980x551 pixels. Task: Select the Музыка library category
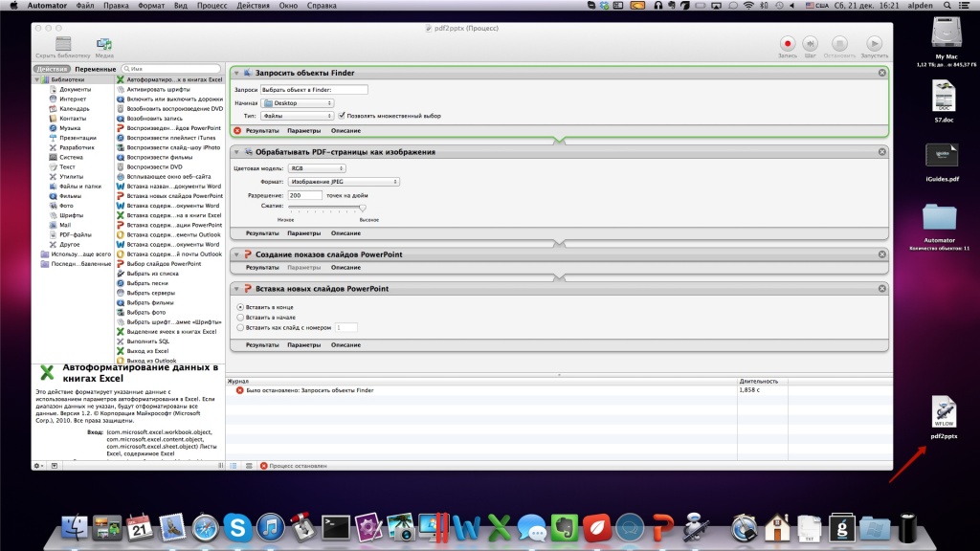tap(70, 127)
